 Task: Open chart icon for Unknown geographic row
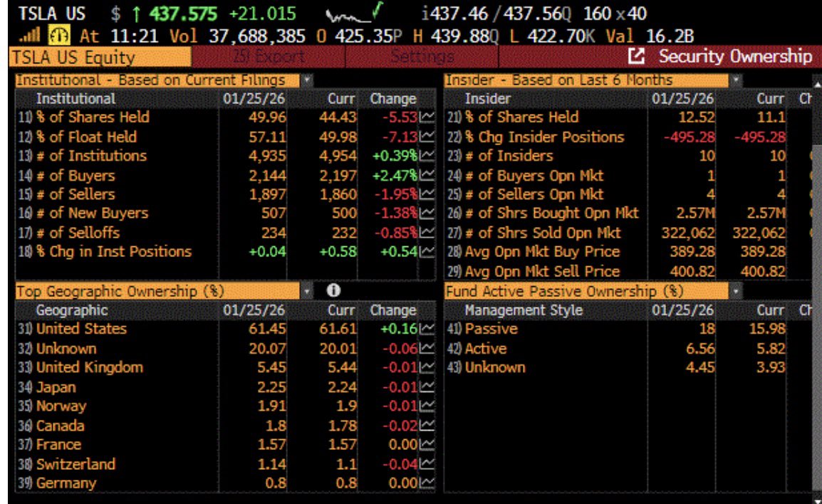pos(427,348)
